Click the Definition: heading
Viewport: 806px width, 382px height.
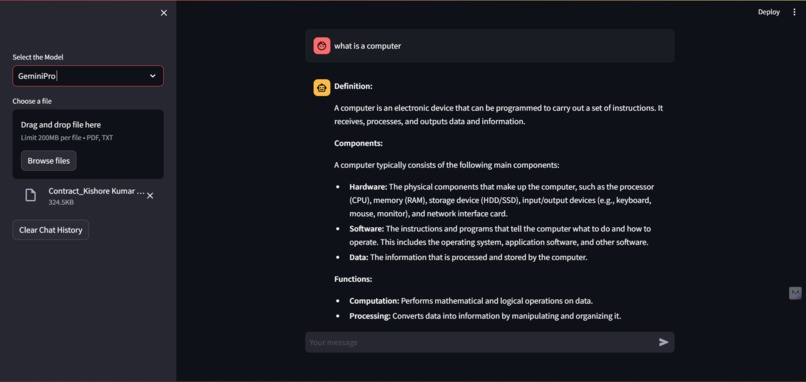[353, 86]
